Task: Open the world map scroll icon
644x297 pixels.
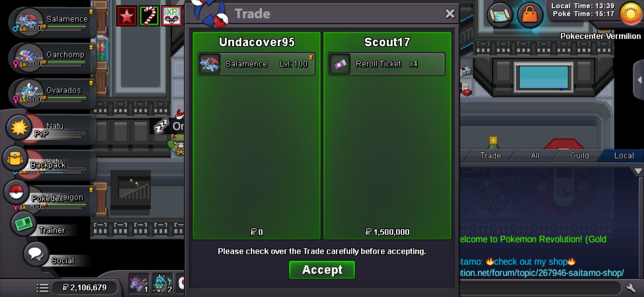Action: 500,15
